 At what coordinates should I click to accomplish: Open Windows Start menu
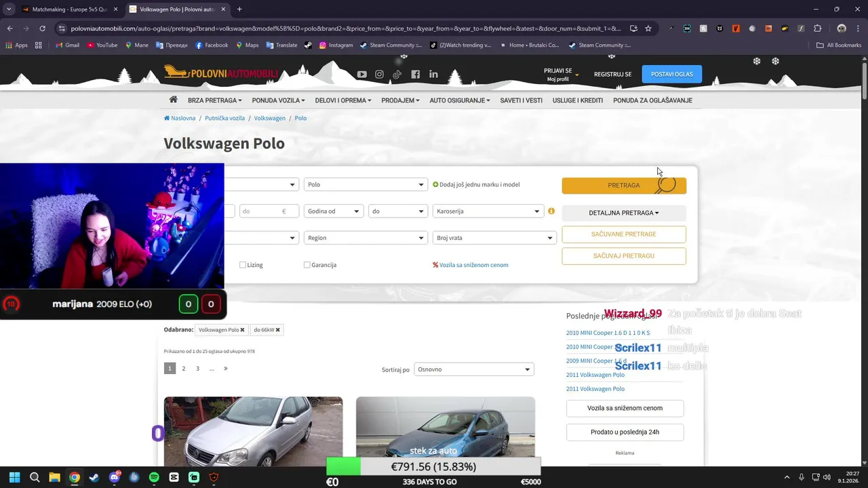point(15,477)
